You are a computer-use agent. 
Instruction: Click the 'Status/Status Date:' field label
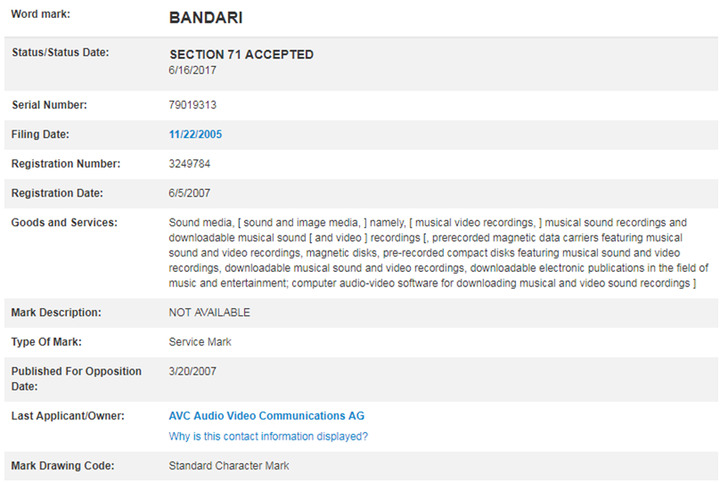pos(60,52)
